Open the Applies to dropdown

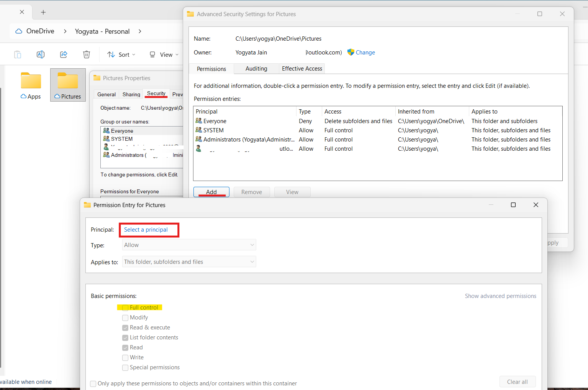point(188,262)
